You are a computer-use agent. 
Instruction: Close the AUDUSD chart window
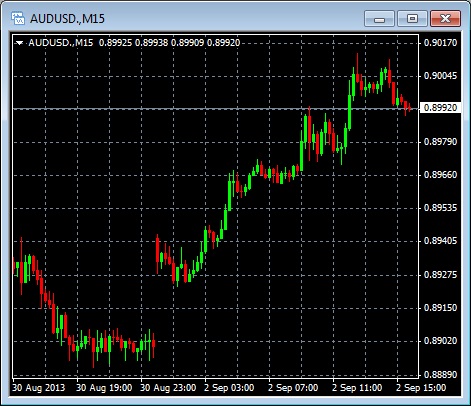pos(445,18)
